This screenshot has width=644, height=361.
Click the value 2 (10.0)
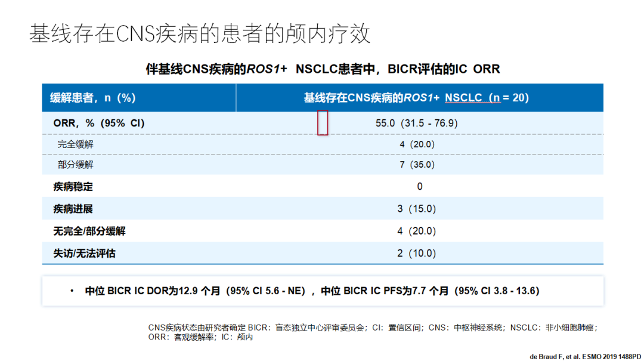tap(416, 253)
